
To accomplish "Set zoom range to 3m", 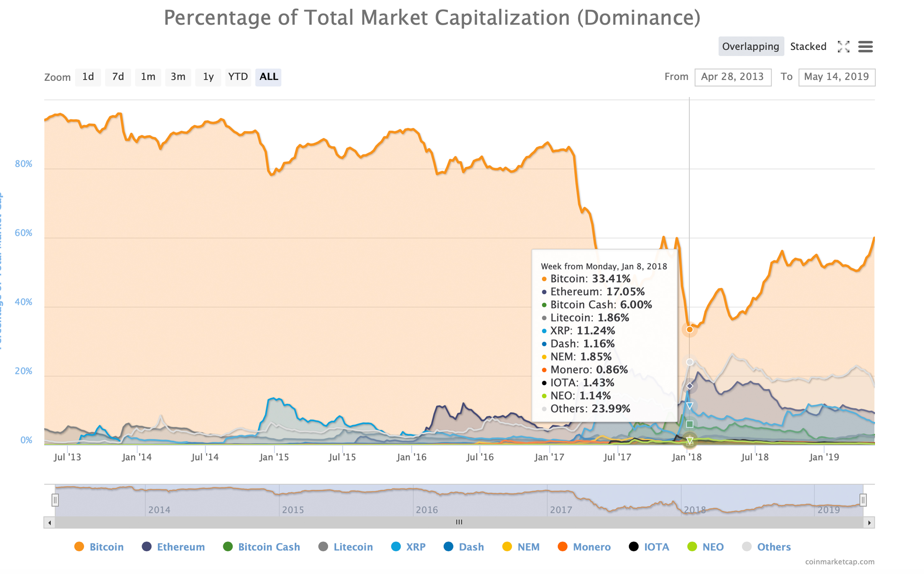I will pyautogui.click(x=178, y=77).
